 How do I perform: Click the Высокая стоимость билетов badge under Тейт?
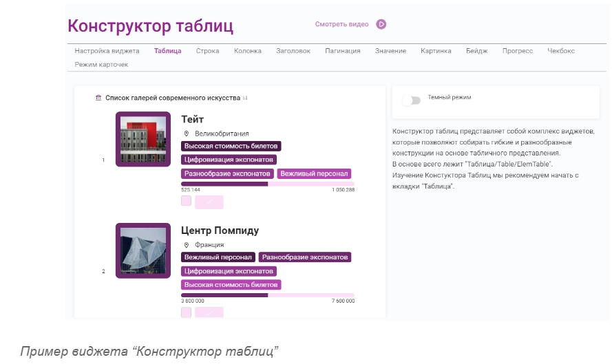[231, 146]
